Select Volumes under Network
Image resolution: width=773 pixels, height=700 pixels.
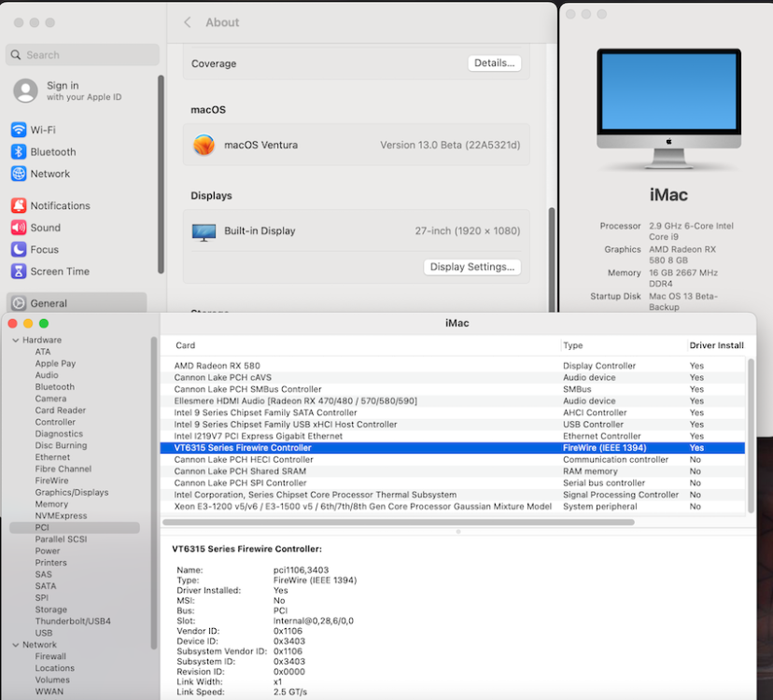click(x=52, y=679)
